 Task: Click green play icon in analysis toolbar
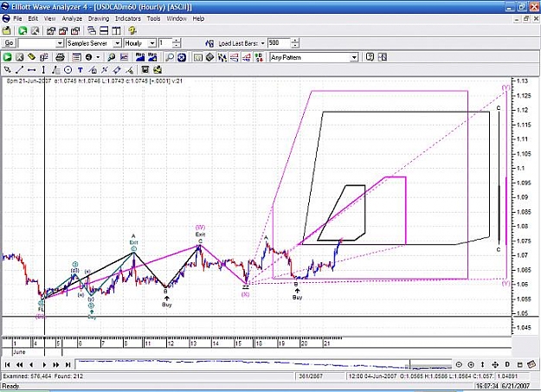click(7, 57)
